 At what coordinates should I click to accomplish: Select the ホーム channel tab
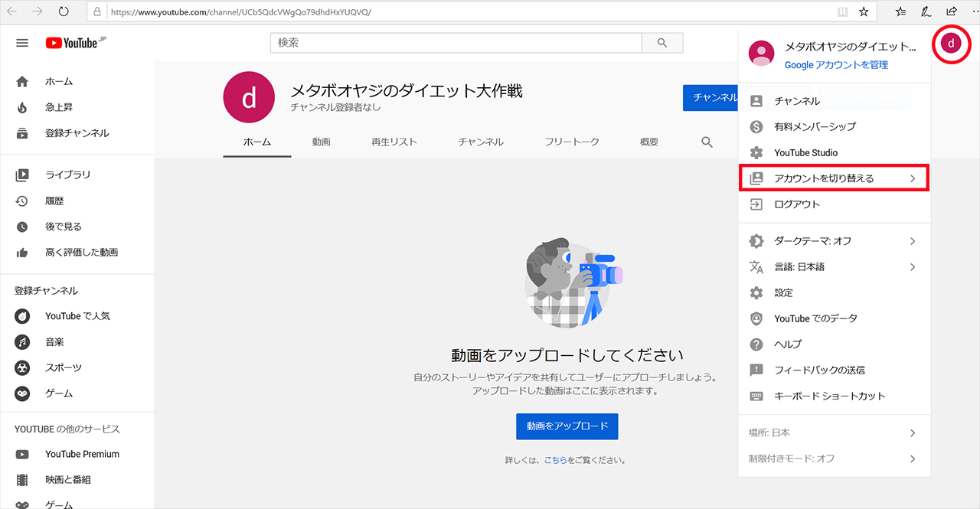(x=257, y=142)
